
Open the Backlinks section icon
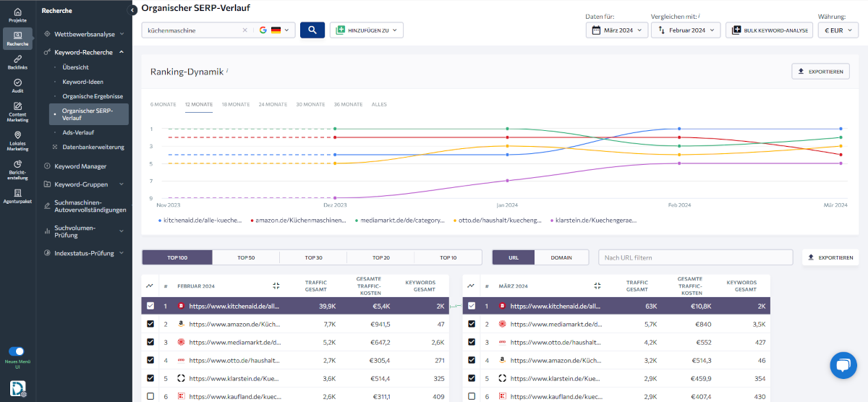pyautogui.click(x=17, y=62)
